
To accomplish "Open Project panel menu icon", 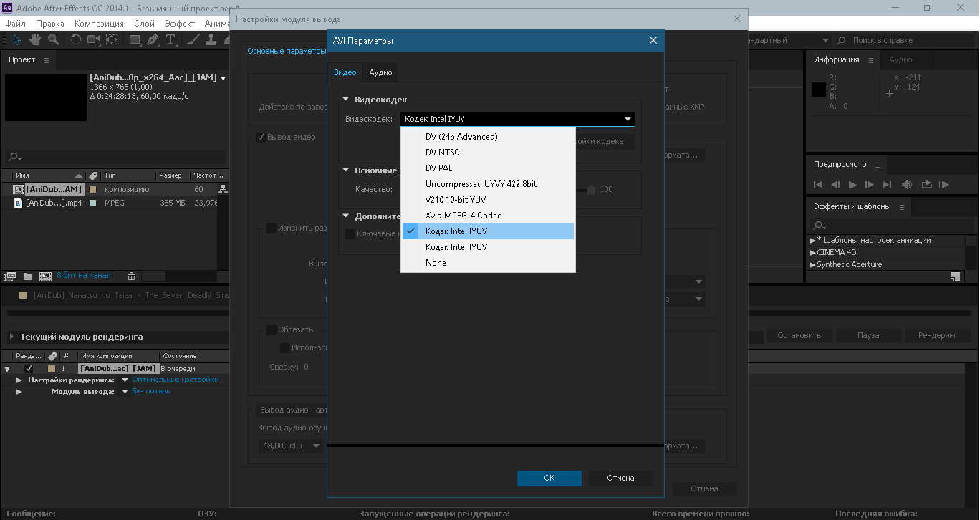I will point(47,60).
